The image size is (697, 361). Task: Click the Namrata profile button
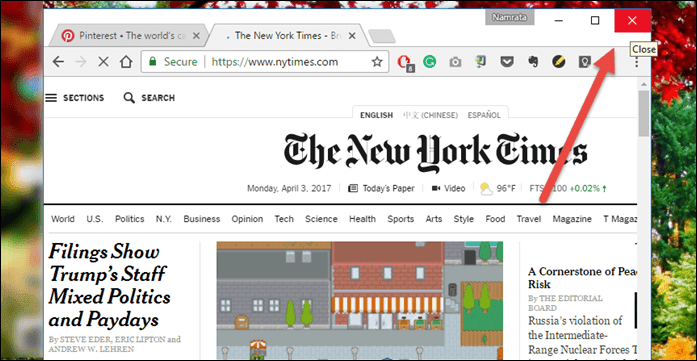(x=510, y=17)
